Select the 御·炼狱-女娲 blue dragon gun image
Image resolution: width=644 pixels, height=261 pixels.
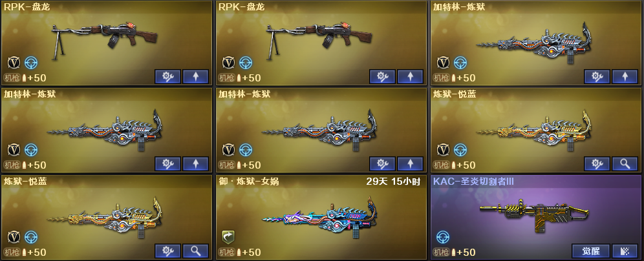[319, 218]
